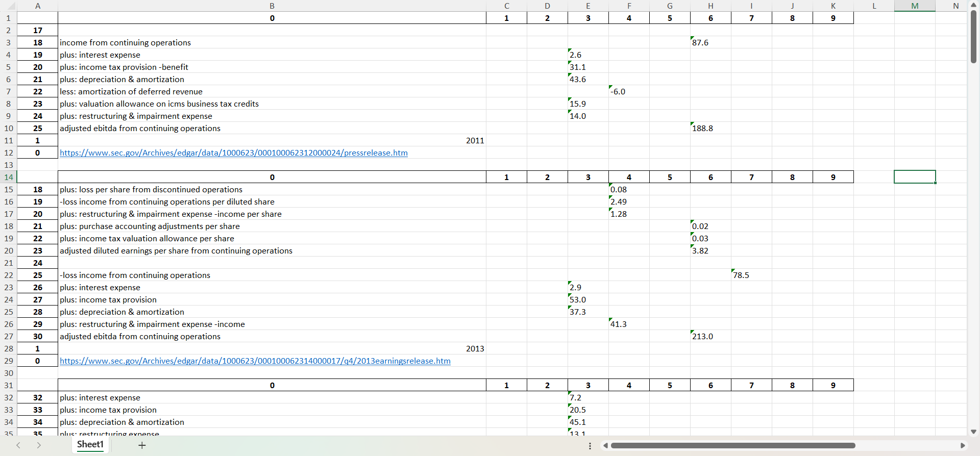
Task: Select cell with value 3.82
Action: pos(710,250)
